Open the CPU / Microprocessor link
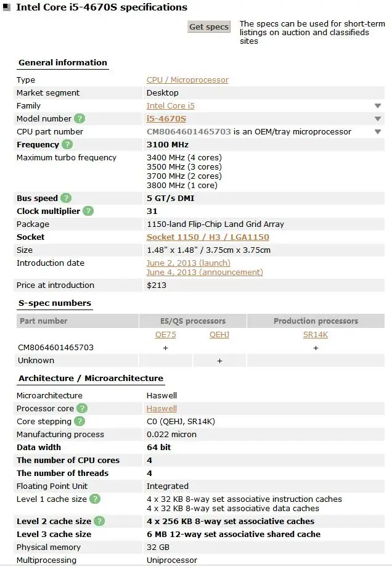This screenshot has height=566, width=392. click(187, 80)
